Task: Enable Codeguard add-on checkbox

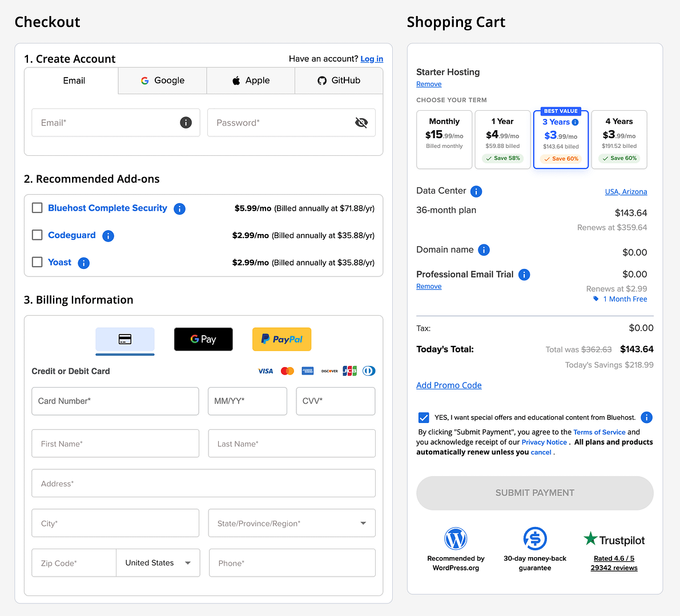Action: pos(37,235)
